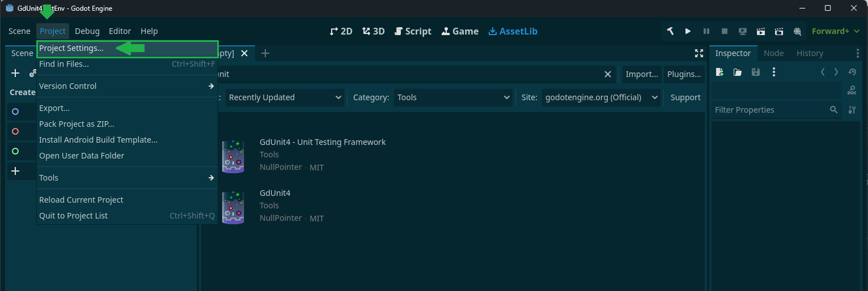Click the Plugins... button
Viewport: 868px width, 291px height.
pyautogui.click(x=684, y=74)
